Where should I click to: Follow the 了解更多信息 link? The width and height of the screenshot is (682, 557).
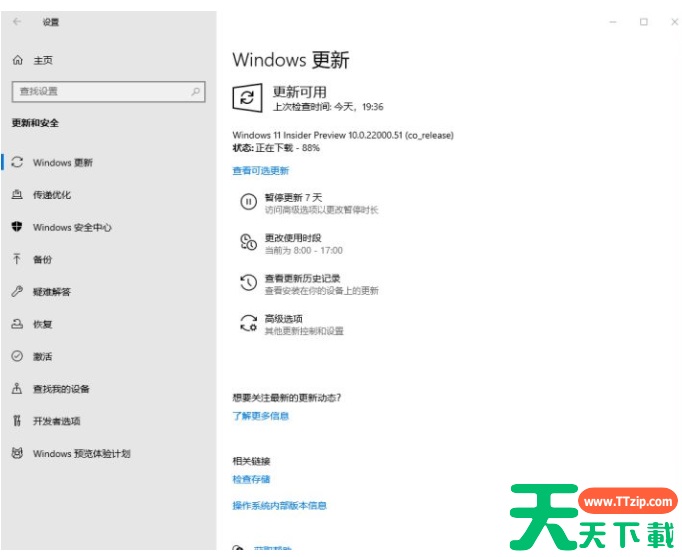[x=261, y=416]
